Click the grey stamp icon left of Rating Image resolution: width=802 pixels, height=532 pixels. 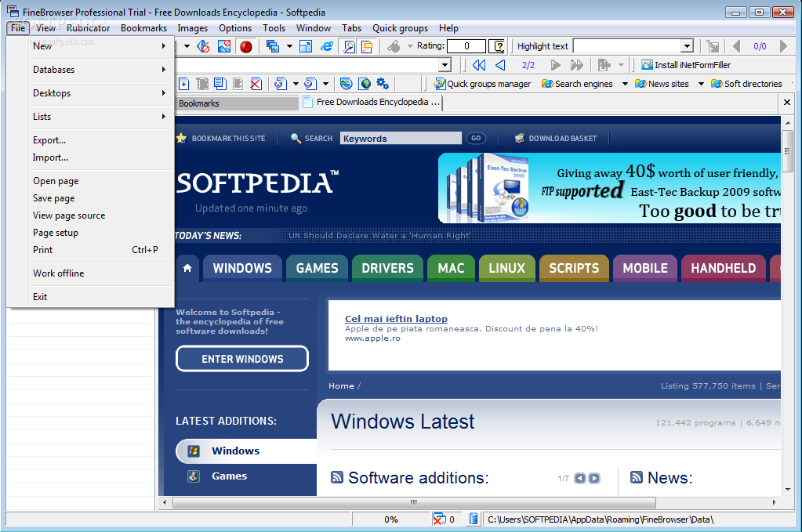point(394,46)
